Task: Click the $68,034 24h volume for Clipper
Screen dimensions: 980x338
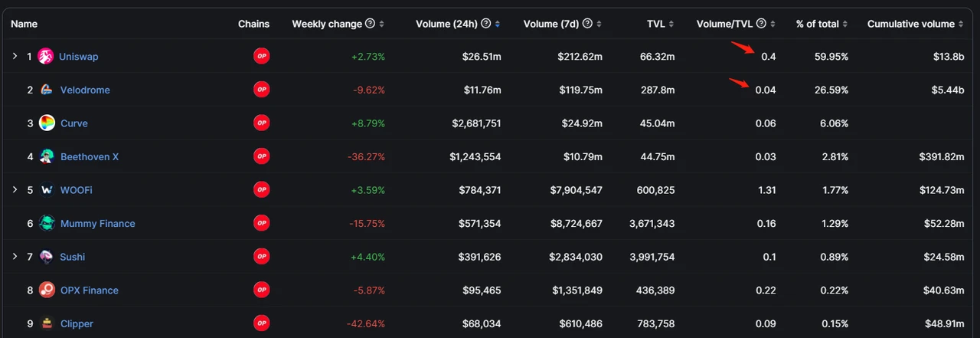Action: [x=482, y=323]
